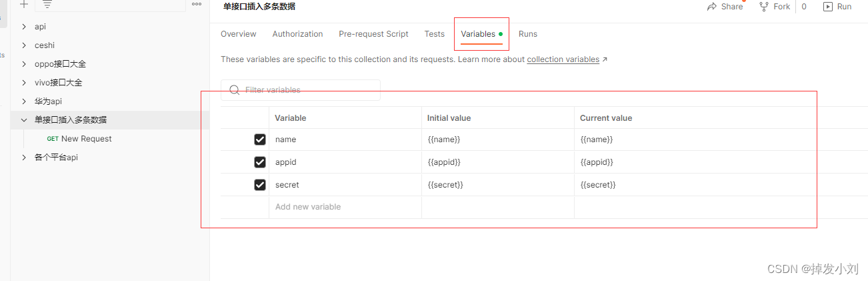868x281 pixels.
Task: Switch to the Overview tab
Action: click(239, 34)
